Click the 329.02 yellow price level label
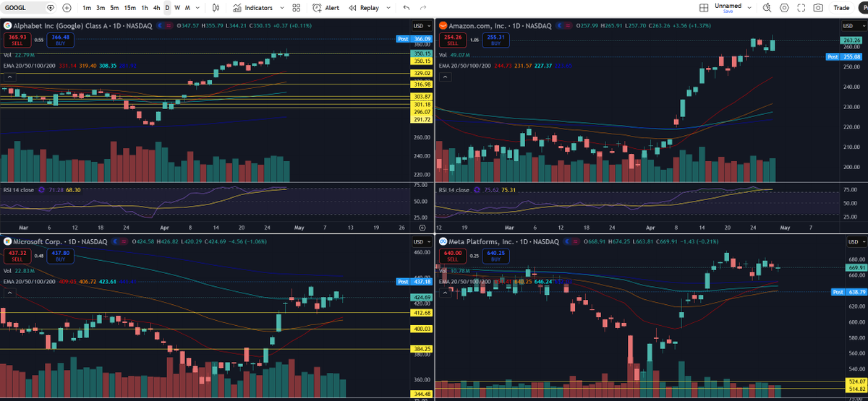The height and width of the screenshot is (401, 868). 422,73
